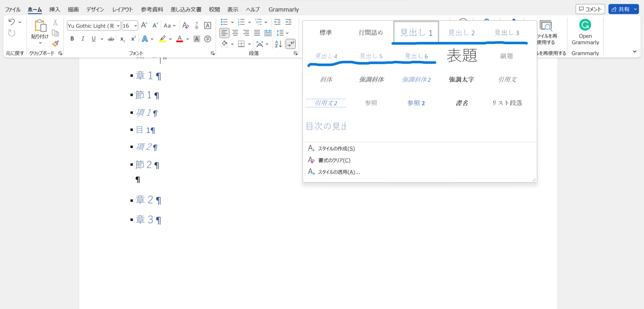Click the Line spacing icon

280,33
